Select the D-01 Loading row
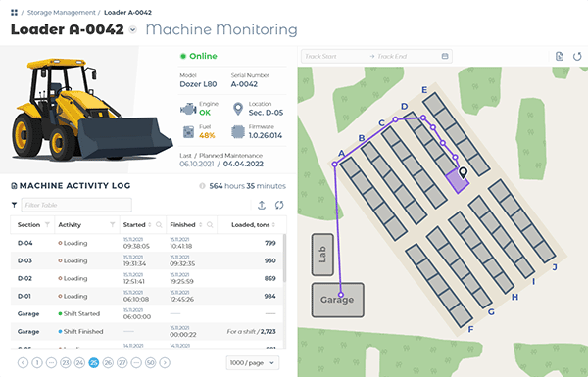 147,296
